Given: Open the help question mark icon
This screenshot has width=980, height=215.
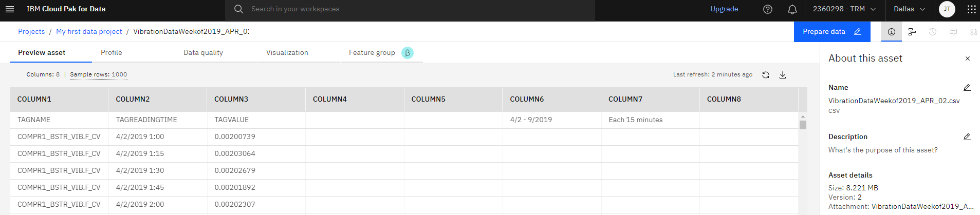Looking at the screenshot, I should tap(768, 9).
